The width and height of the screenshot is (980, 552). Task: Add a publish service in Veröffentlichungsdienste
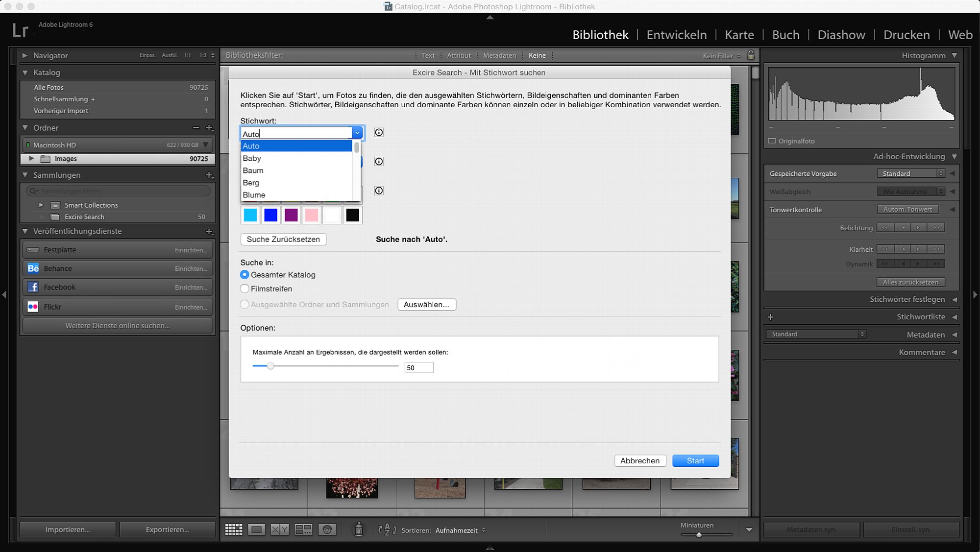pyautogui.click(x=209, y=231)
